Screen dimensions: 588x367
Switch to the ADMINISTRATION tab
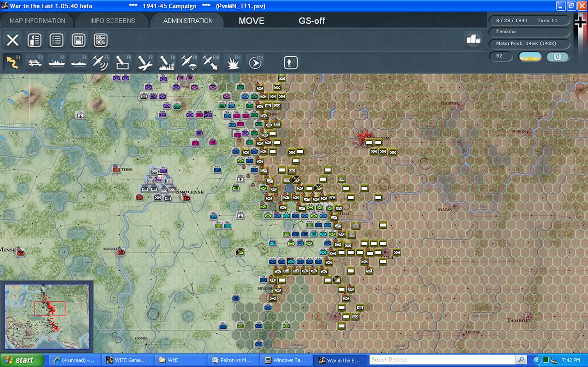point(188,21)
